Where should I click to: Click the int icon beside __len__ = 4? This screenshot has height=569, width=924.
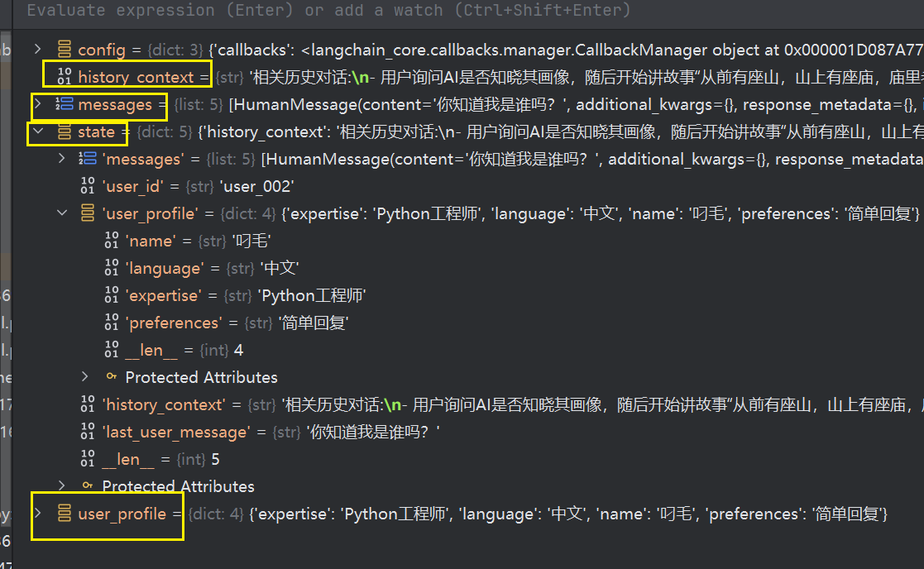coord(112,350)
